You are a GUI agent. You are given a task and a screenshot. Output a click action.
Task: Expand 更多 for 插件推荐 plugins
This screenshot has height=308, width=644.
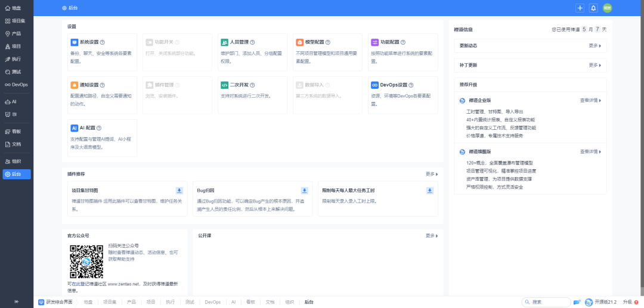click(x=432, y=174)
